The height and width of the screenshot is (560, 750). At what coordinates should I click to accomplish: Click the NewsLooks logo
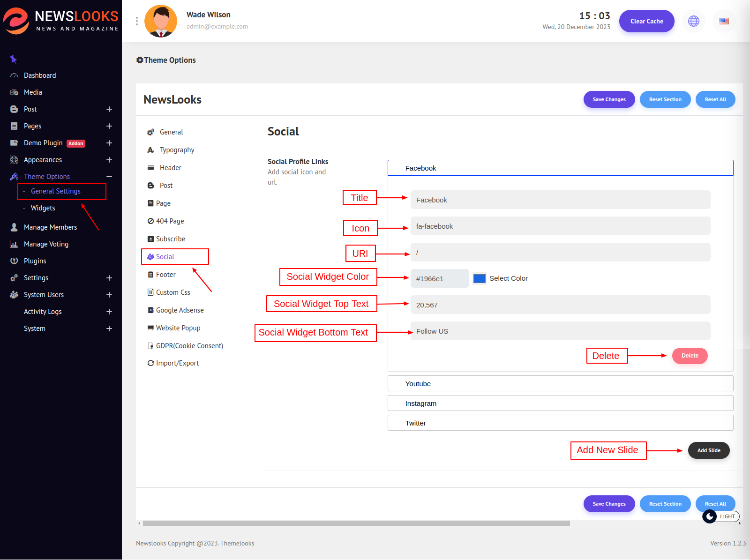(61, 21)
